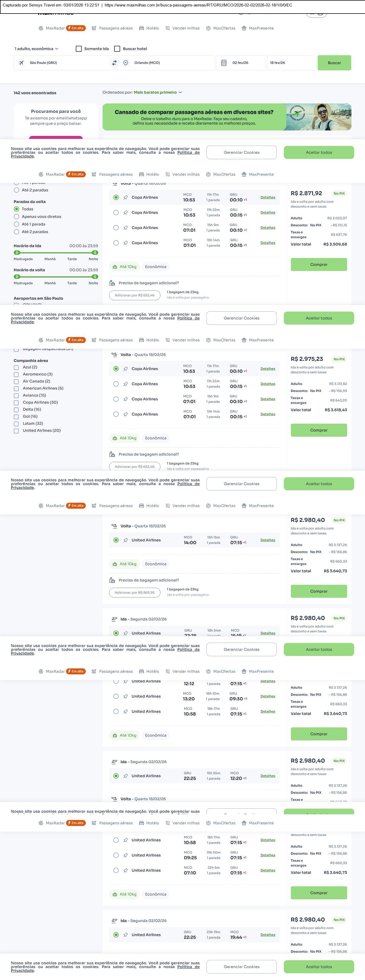Click the location pin beside Orlando (MCO)
The image size is (365, 980).
tap(126, 63)
